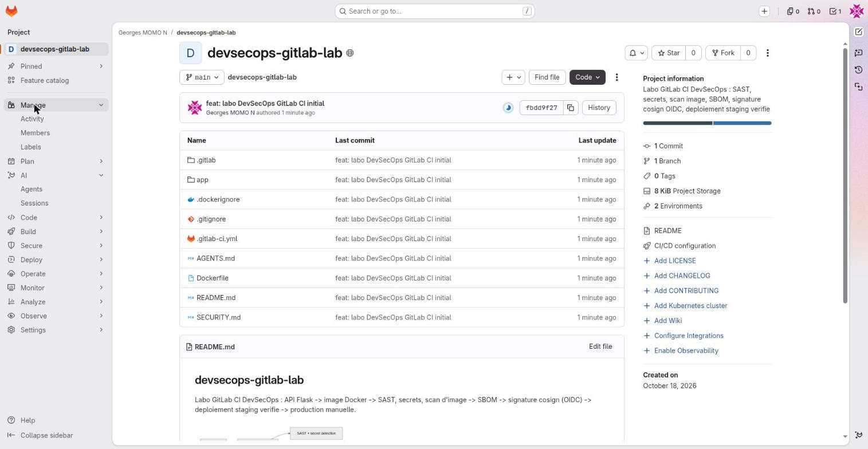Screen dimensions: 868x449
Task: Expand the Pinned sidebar section
Action: tap(56, 66)
